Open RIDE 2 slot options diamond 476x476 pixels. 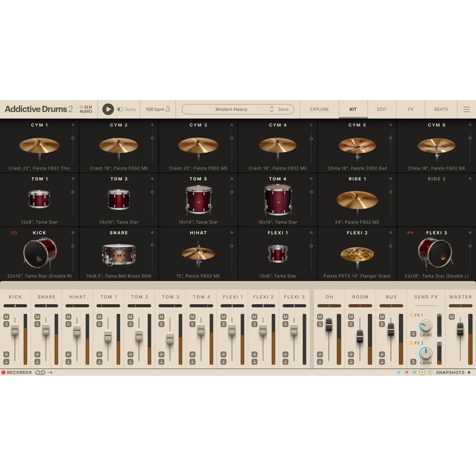[470, 179]
